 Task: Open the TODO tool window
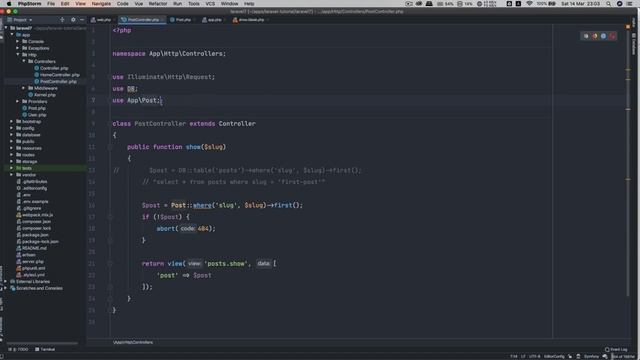pyautogui.click(x=18, y=349)
